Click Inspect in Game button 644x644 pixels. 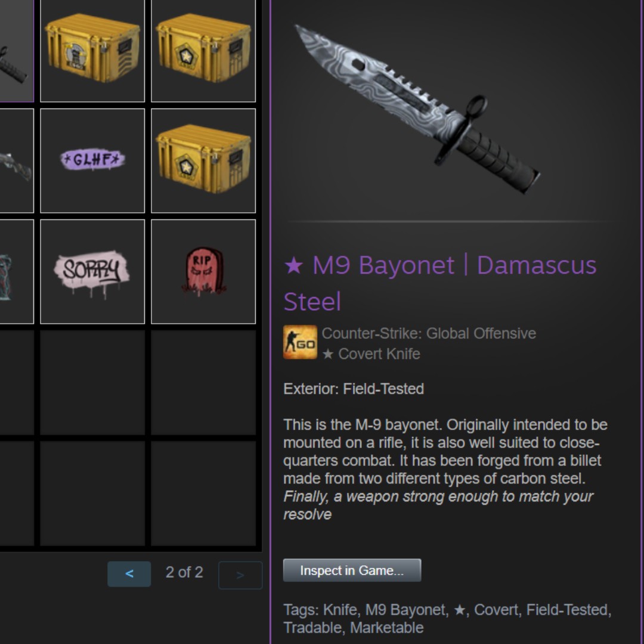[x=352, y=570]
